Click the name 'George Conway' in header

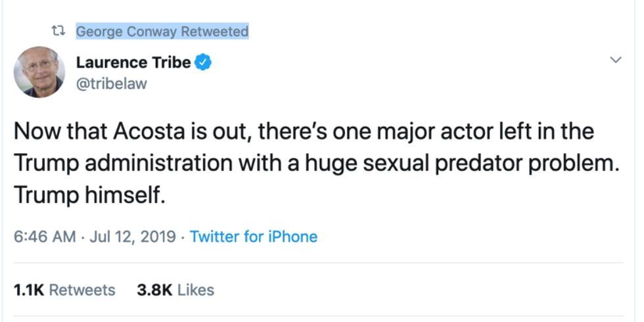point(127,32)
